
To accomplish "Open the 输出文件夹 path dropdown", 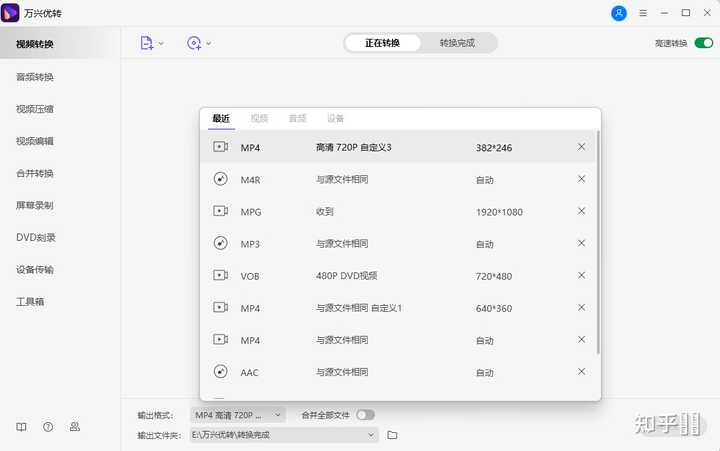I will coord(371,435).
